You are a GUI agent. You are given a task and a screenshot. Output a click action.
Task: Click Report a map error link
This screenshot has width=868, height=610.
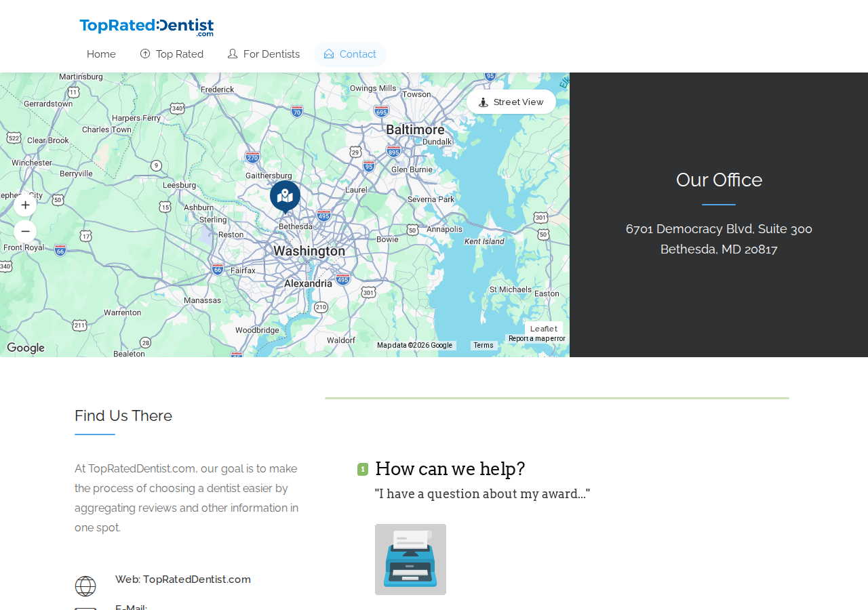click(x=536, y=338)
